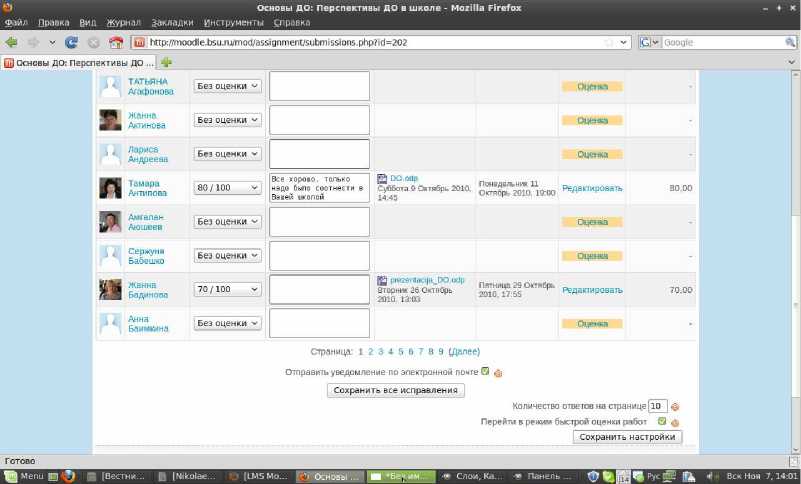The width and height of the screenshot is (801, 484).
Task: Click Редактировать link for Тамара Антипова
Action: pyautogui.click(x=593, y=188)
